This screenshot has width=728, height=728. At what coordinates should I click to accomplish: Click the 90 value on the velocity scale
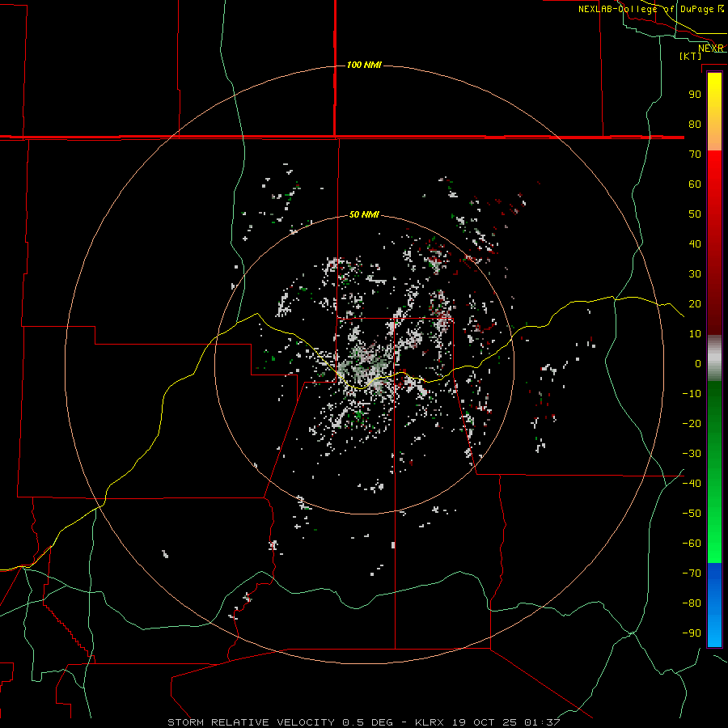point(695,95)
